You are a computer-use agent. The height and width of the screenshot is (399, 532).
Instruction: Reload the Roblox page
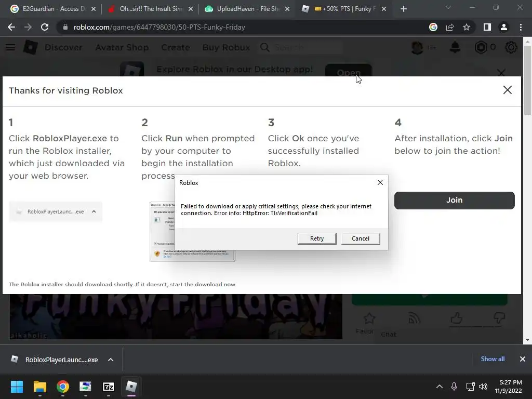tap(45, 27)
